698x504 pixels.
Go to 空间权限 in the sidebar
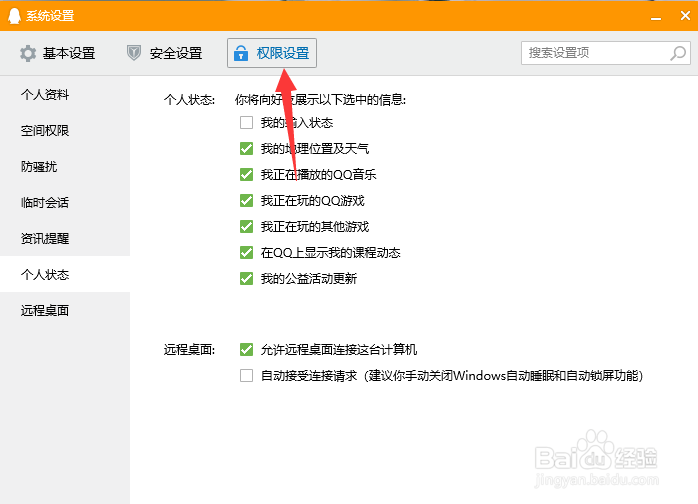(x=65, y=130)
